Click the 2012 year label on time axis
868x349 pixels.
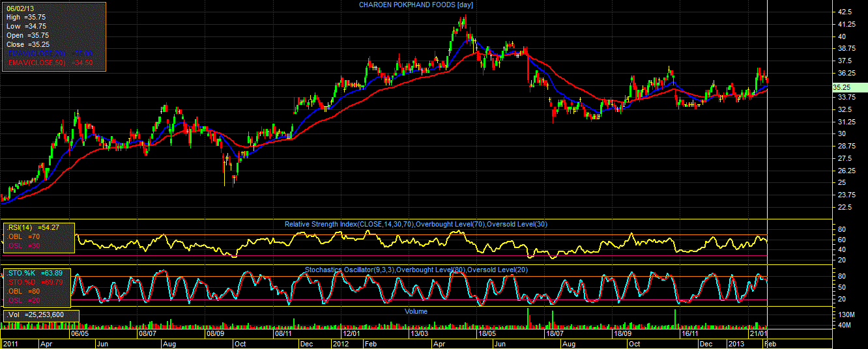[341, 343]
